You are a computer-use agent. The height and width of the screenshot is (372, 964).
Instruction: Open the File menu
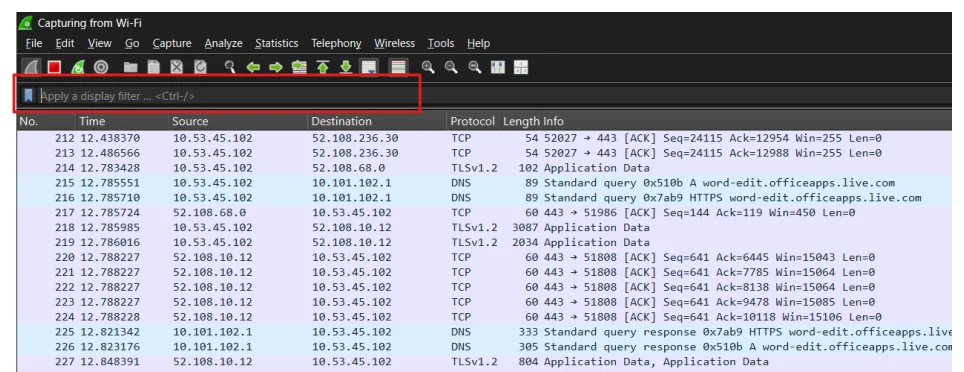point(34,43)
